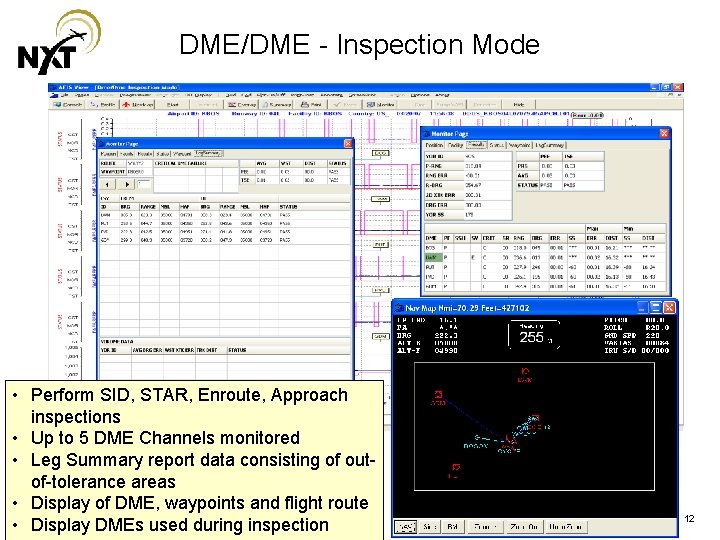Image resolution: width=720 pixels, height=540 pixels.
Task: Click previous arrow button in left Monitor Page
Action: [x=107, y=184]
